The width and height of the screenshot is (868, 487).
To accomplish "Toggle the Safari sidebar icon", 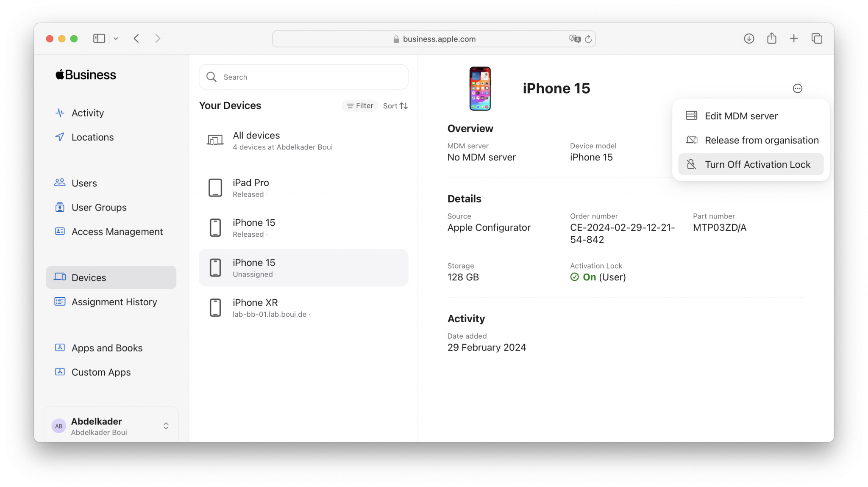I will (99, 39).
